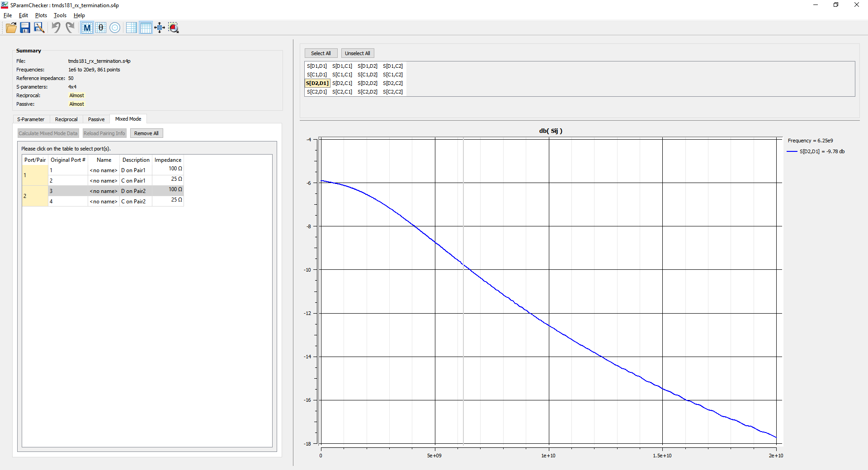Toggle the S[D2,C2] parameter
Screen dimensions: 868x470
click(x=393, y=83)
